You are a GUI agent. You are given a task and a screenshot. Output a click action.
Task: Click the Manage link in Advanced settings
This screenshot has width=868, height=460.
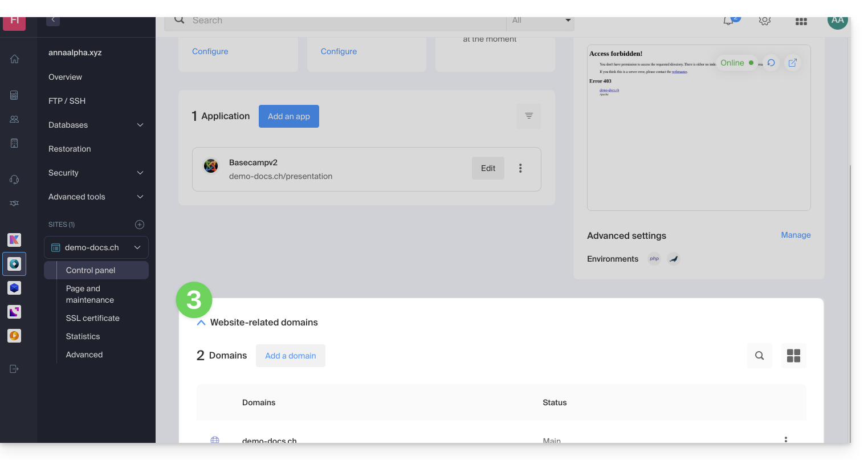pyautogui.click(x=795, y=235)
